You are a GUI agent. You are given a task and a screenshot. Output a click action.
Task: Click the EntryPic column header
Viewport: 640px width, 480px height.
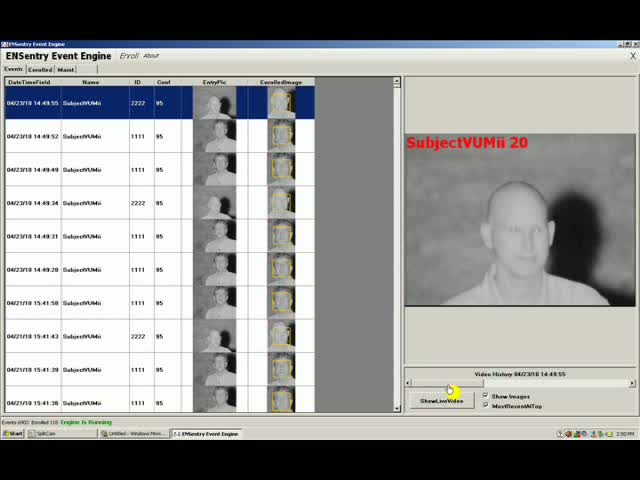(214, 82)
